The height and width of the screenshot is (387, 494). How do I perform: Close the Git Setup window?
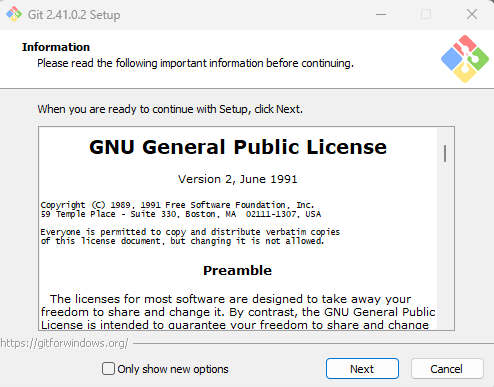(472, 14)
